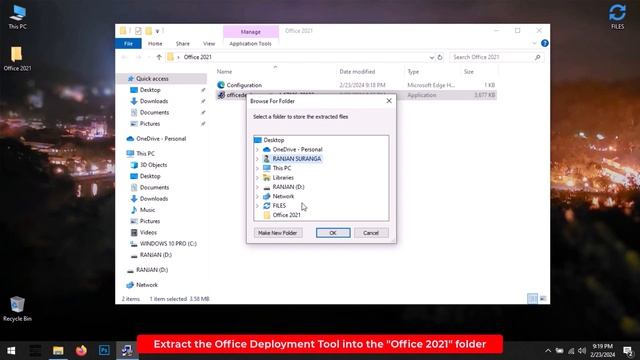This screenshot has height=360, width=640.
Task: Open the View ribbon tab
Action: 209,43
